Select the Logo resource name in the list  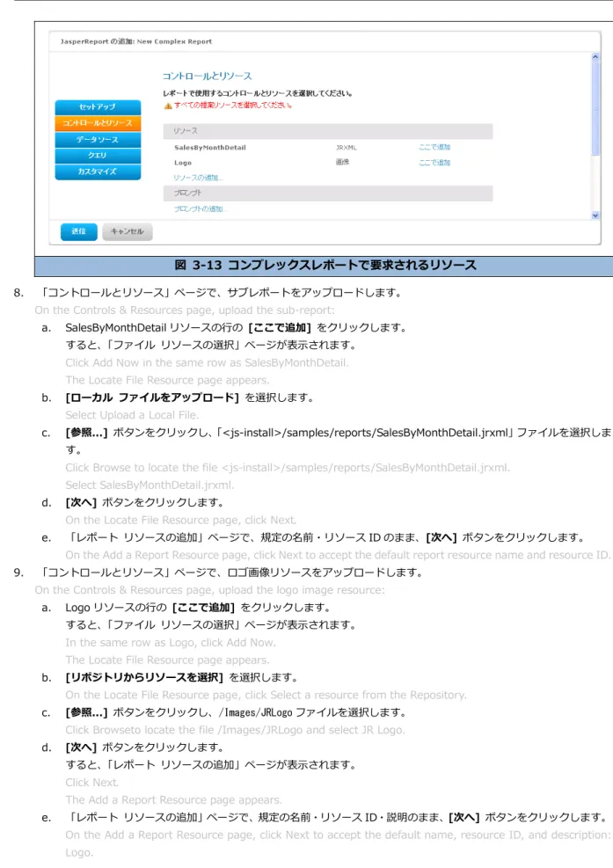[183, 163]
